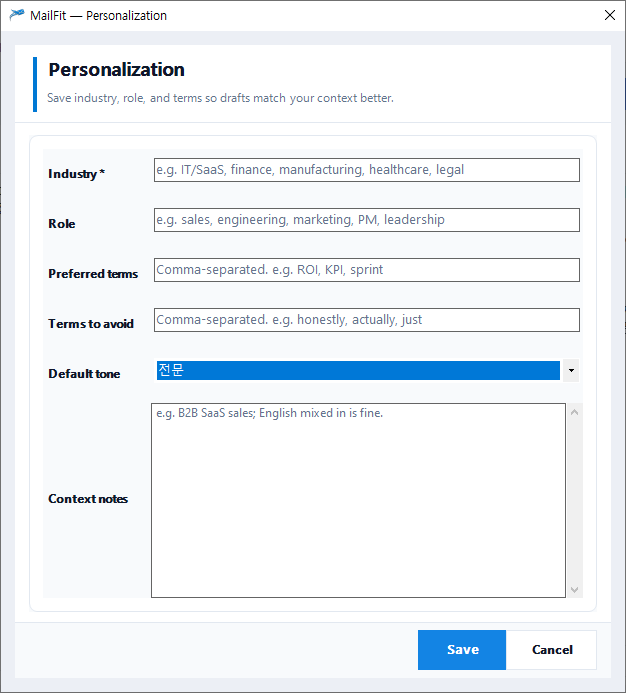This screenshot has width=626, height=693.
Task: Click the Preferred terms label
Action: point(93,274)
